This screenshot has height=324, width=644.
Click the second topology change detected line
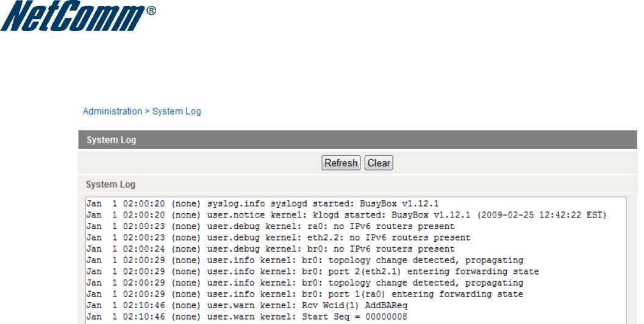click(x=305, y=283)
